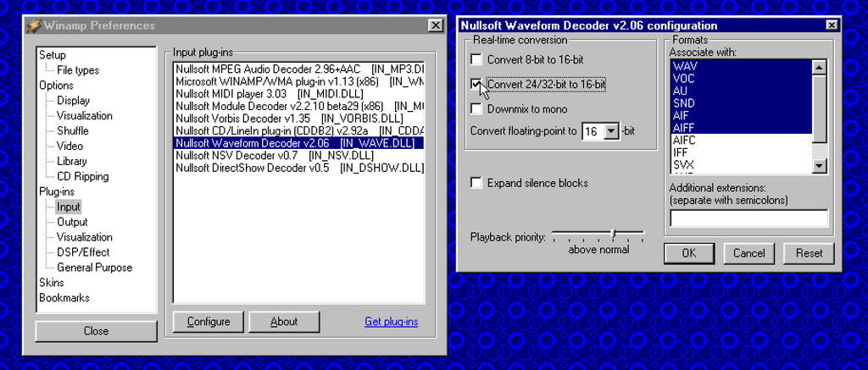
Task: Open Visualization under Plug-ins
Action: 84,237
